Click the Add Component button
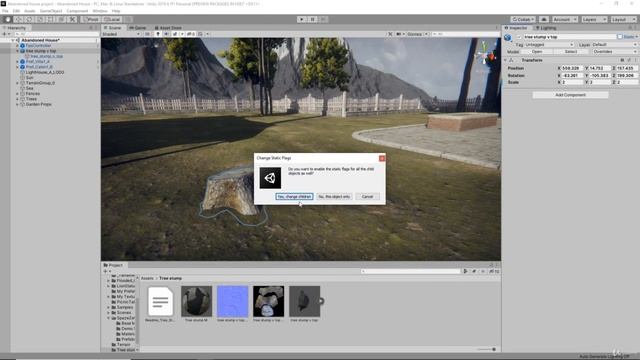 [570, 95]
